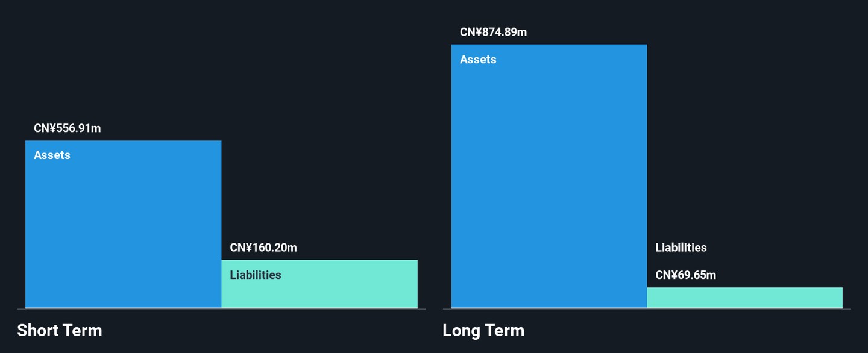Click the Short Term heading
The width and height of the screenshot is (868, 353).
pos(60,330)
